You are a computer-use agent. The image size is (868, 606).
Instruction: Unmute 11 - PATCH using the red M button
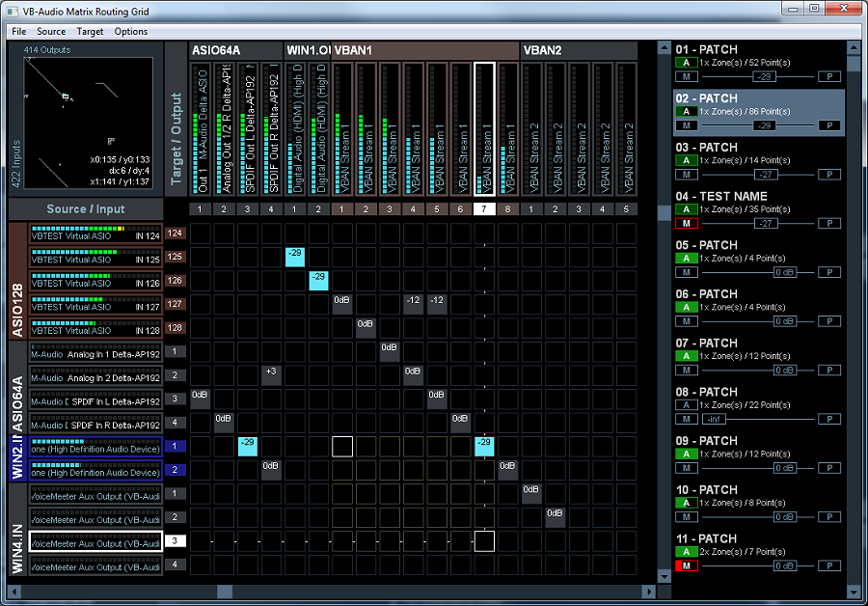(x=687, y=565)
